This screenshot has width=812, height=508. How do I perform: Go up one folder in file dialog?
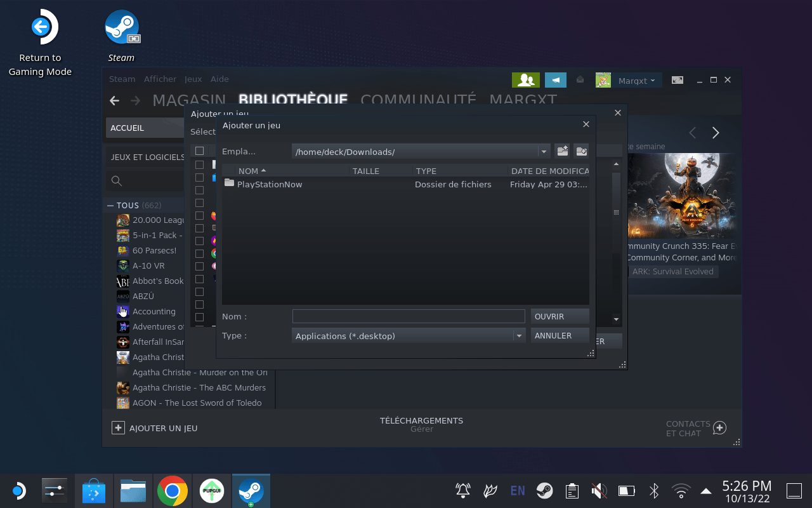tap(562, 151)
